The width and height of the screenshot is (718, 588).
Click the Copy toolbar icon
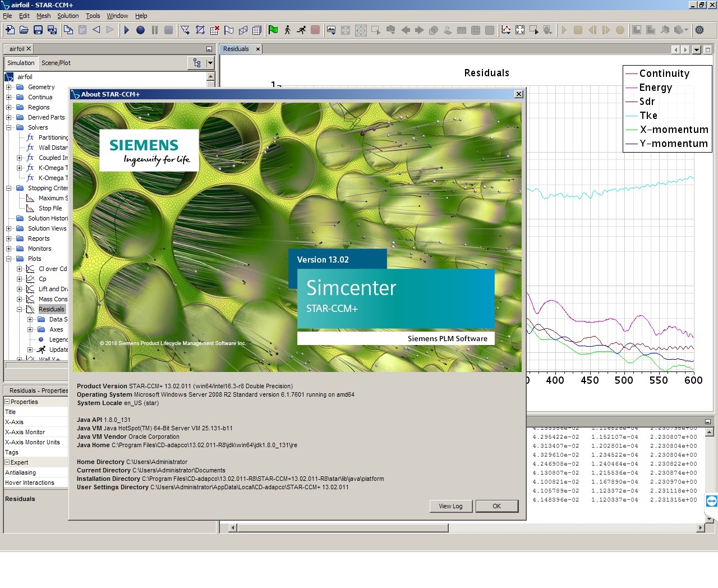click(x=68, y=30)
